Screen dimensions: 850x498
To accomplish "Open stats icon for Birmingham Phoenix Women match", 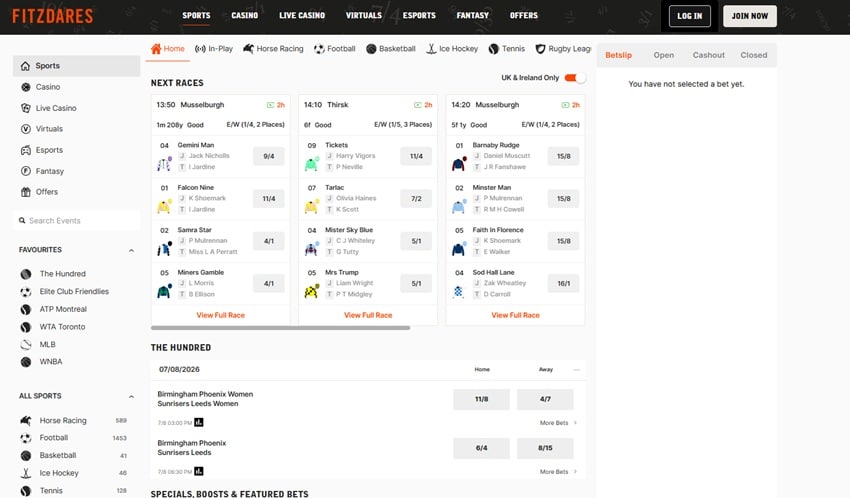I will (199, 422).
